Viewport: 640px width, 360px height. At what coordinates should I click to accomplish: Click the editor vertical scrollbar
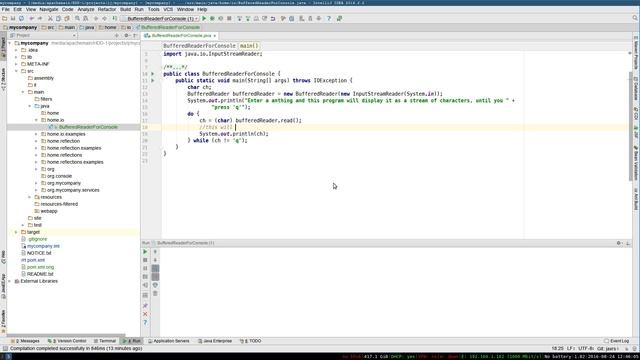(631, 127)
